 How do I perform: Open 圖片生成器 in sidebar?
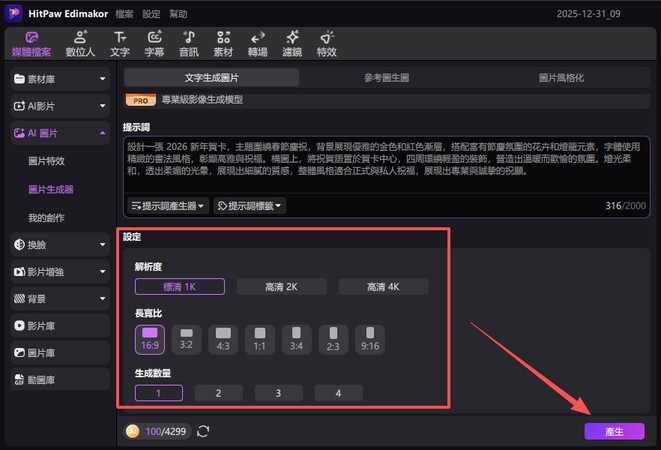tap(51, 189)
